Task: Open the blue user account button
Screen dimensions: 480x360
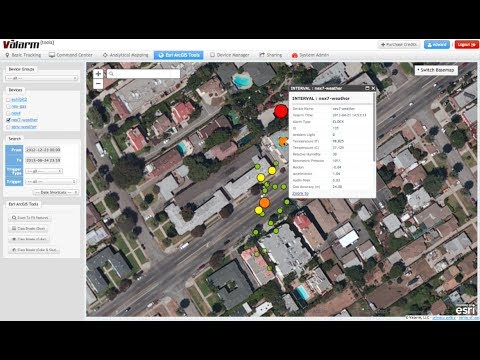Action: [x=437, y=44]
